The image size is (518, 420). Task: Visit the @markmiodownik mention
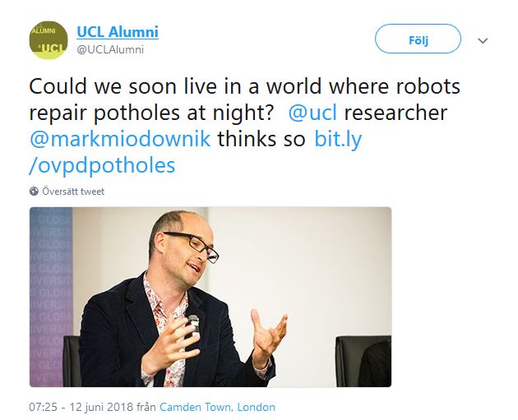click(x=120, y=139)
